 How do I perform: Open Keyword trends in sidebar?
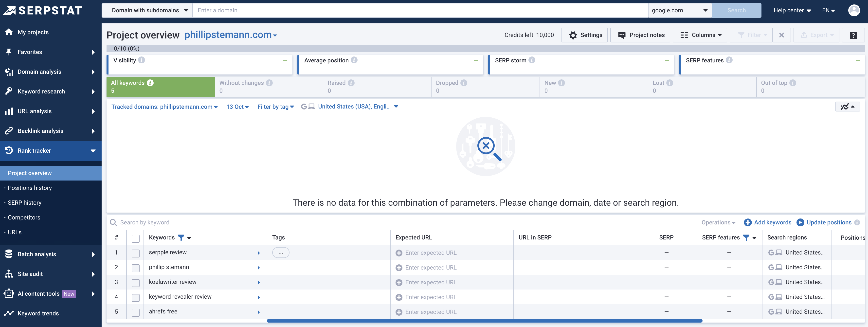51,313
